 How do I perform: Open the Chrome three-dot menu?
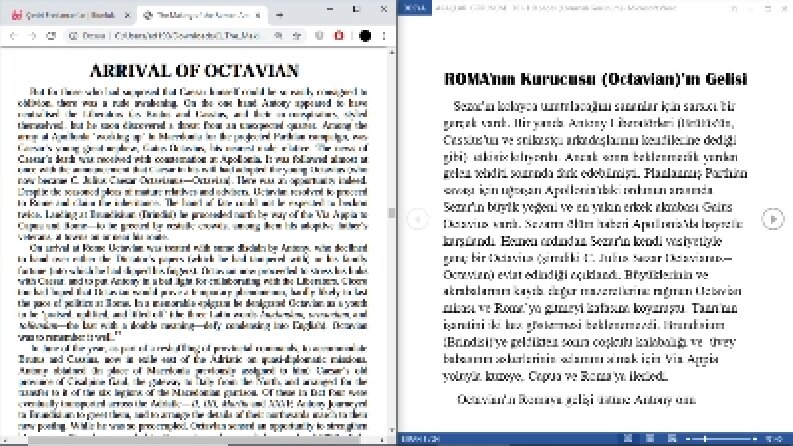click(384, 35)
